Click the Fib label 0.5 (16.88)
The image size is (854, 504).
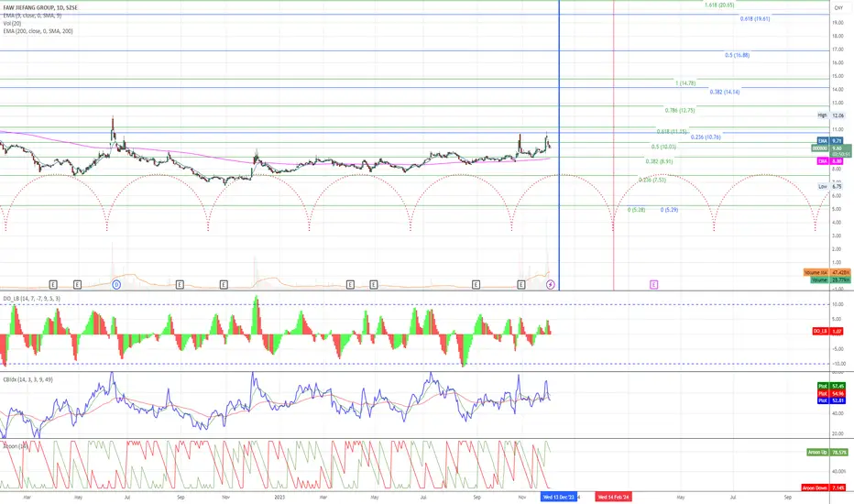[737, 55]
